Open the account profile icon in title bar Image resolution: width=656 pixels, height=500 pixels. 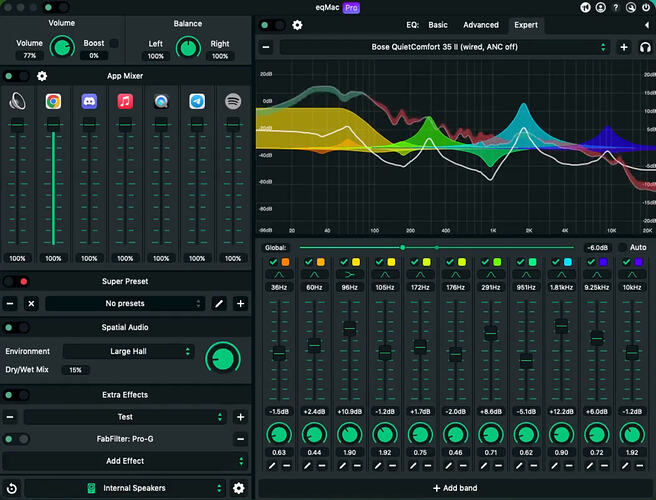pos(600,8)
